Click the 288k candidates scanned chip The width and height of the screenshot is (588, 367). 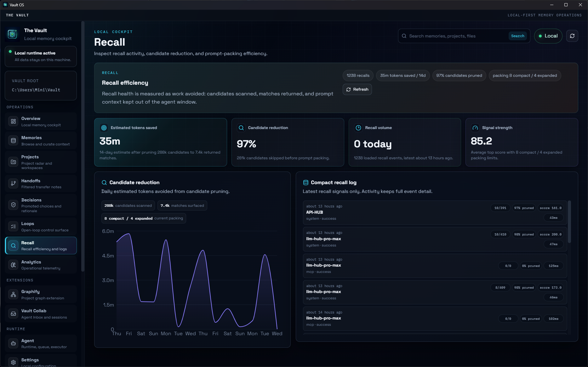coord(128,206)
